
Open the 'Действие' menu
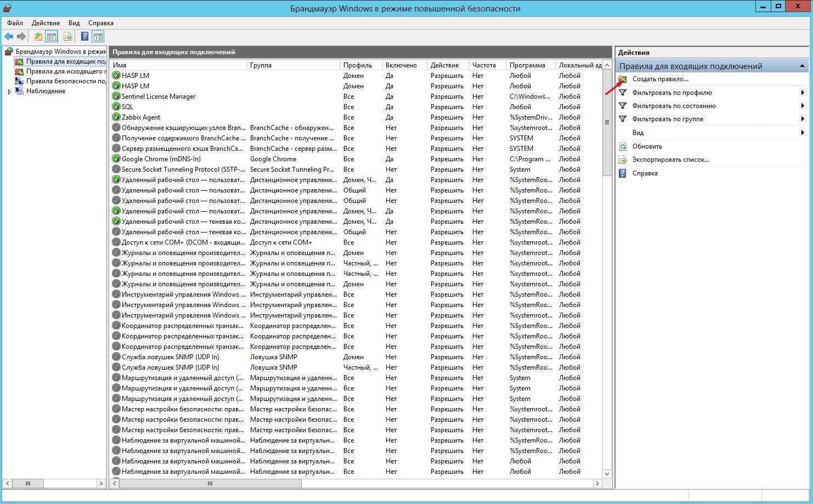tap(46, 23)
